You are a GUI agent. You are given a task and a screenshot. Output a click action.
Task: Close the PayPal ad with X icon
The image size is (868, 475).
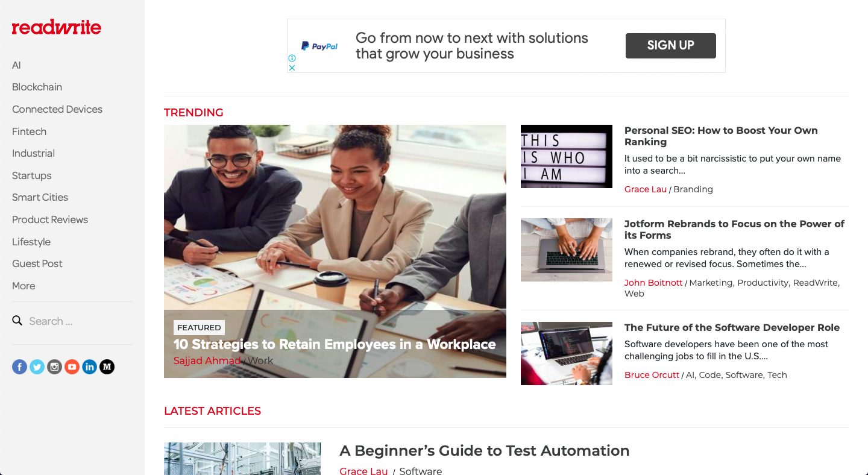[292, 68]
